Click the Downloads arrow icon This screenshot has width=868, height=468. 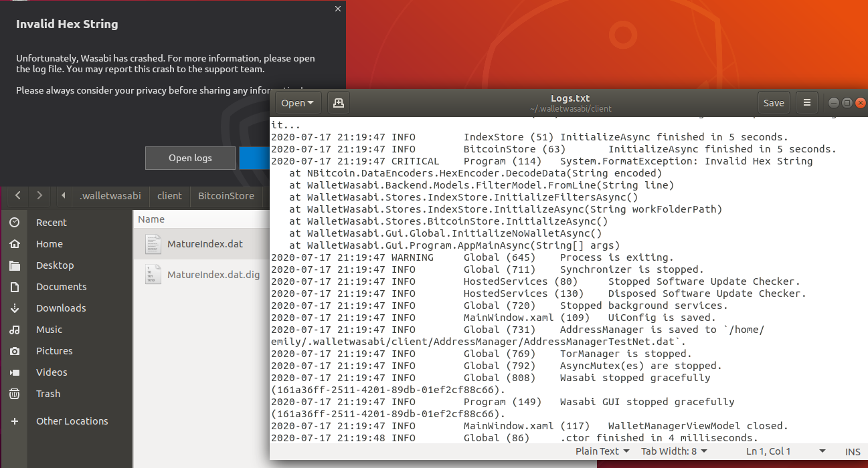pyautogui.click(x=15, y=308)
